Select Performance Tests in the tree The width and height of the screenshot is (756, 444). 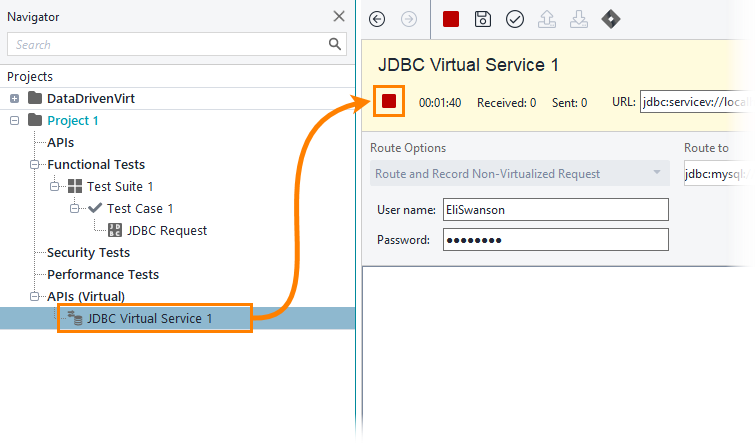(x=103, y=274)
